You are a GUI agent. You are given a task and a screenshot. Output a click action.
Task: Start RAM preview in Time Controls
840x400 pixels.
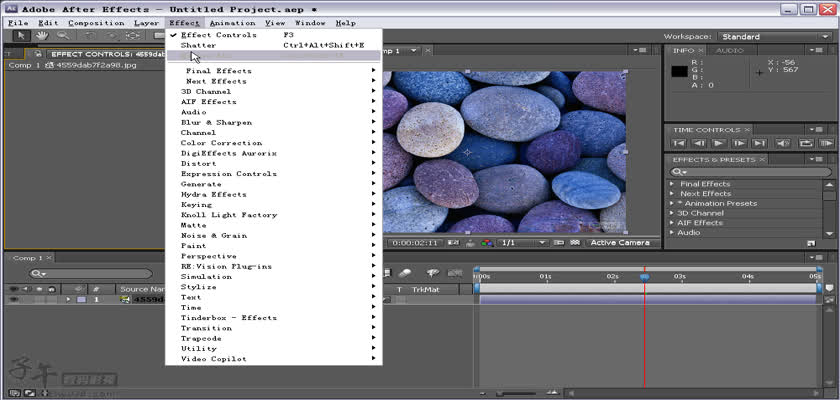pyautogui.click(x=826, y=143)
